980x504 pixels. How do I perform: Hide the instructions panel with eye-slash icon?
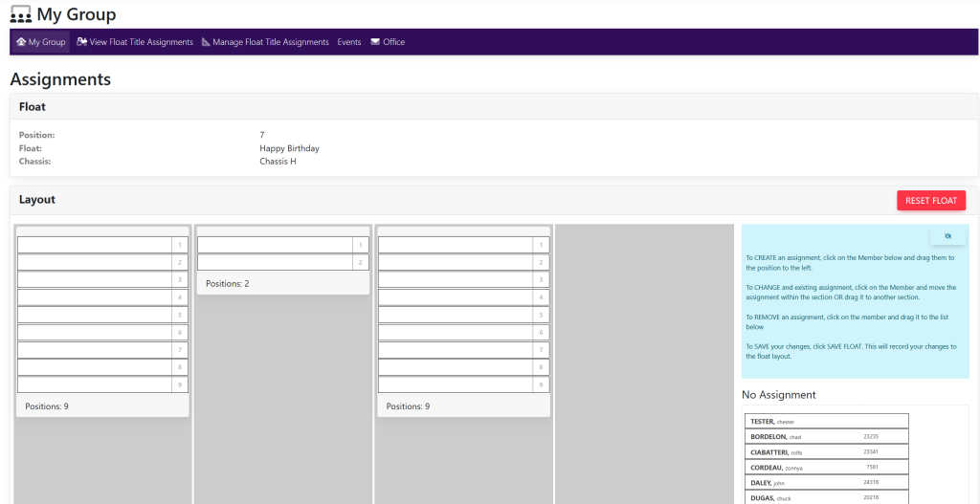[x=947, y=236]
